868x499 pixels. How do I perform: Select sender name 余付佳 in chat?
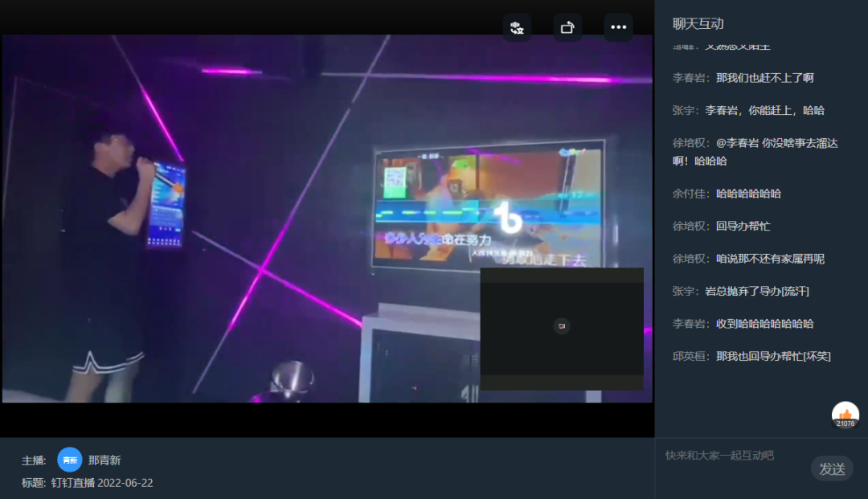click(x=690, y=194)
